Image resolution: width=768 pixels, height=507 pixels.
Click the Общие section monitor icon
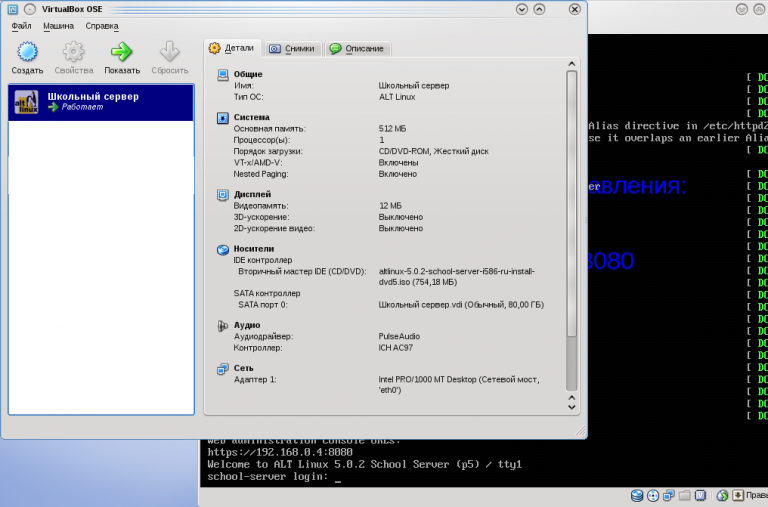[223, 74]
